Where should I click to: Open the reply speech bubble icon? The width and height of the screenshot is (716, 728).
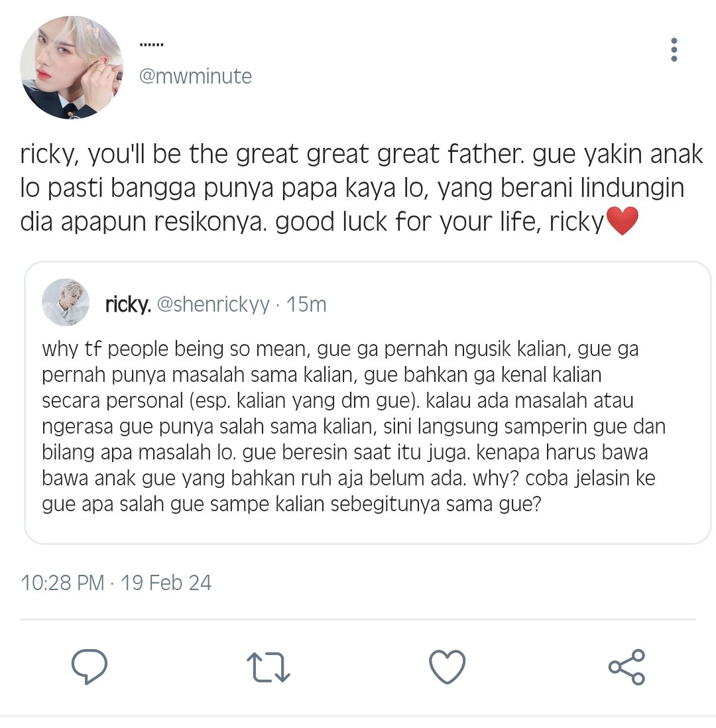point(89,667)
